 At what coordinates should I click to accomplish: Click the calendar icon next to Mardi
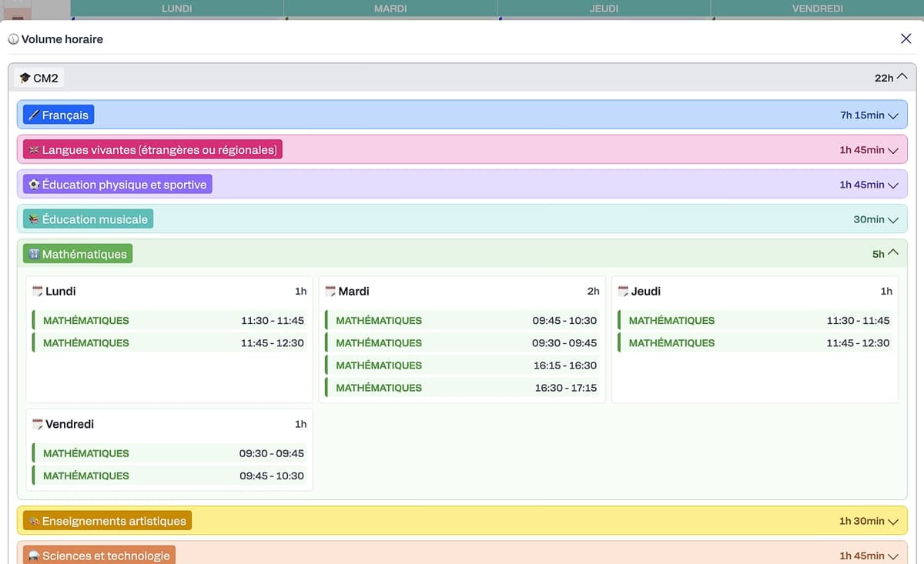pyautogui.click(x=330, y=292)
